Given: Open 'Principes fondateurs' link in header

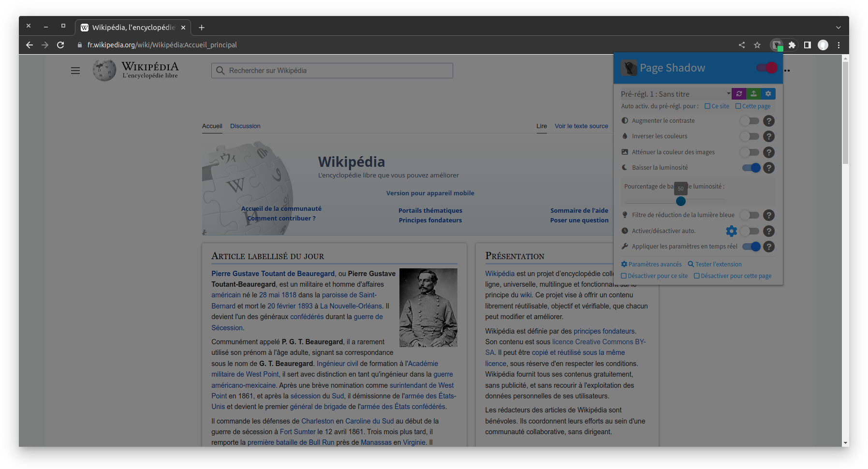Looking at the screenshot, I should point(430,220).
